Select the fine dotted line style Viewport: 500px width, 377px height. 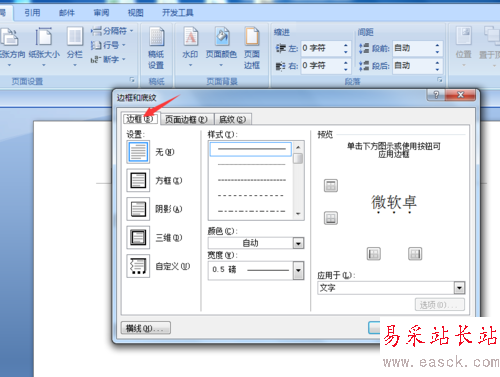pyautogui.click(x=252, y=180)
